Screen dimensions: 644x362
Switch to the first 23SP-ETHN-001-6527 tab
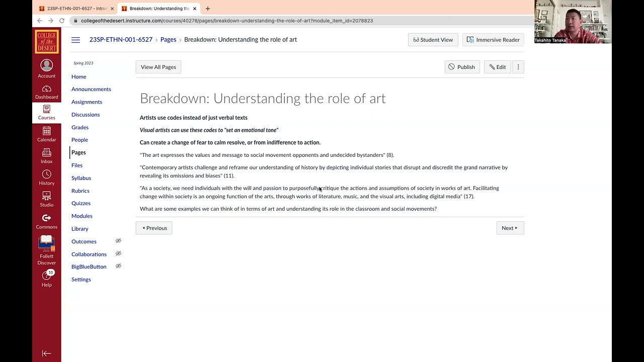pyautogui.click(x=75, y=9)
